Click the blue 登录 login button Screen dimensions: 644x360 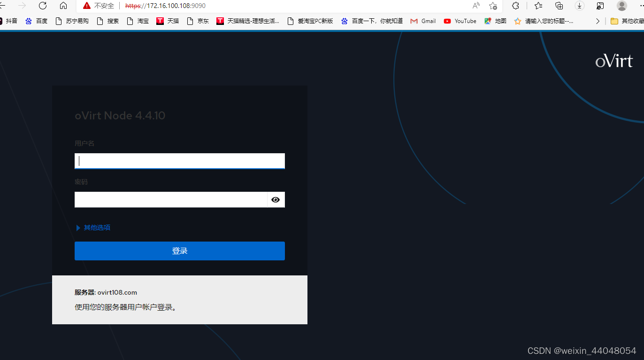180,251
